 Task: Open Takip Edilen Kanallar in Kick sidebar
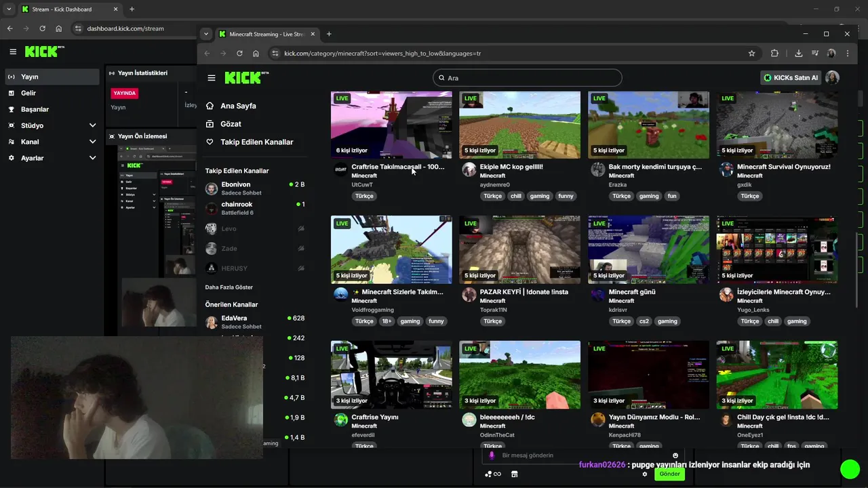pos(255,142)
